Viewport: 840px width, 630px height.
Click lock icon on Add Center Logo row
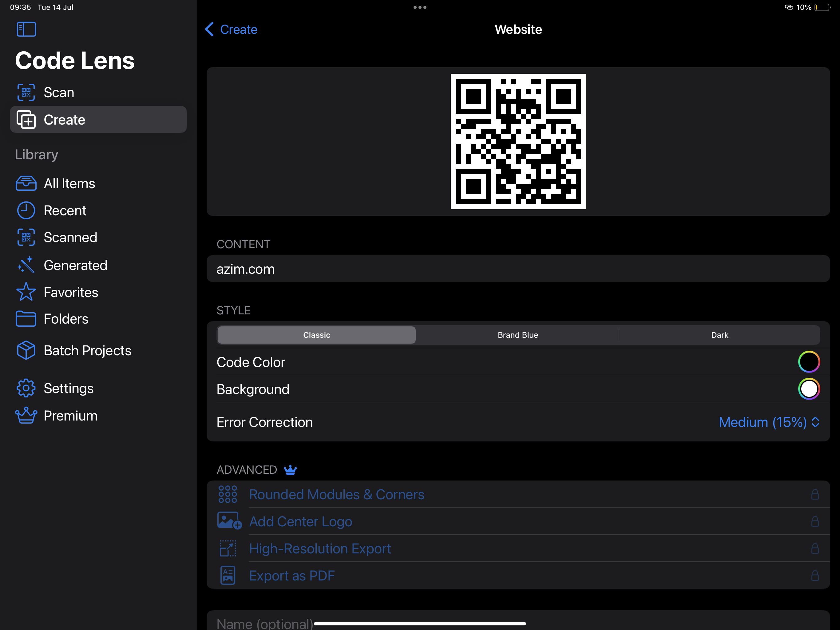point(815,521)
